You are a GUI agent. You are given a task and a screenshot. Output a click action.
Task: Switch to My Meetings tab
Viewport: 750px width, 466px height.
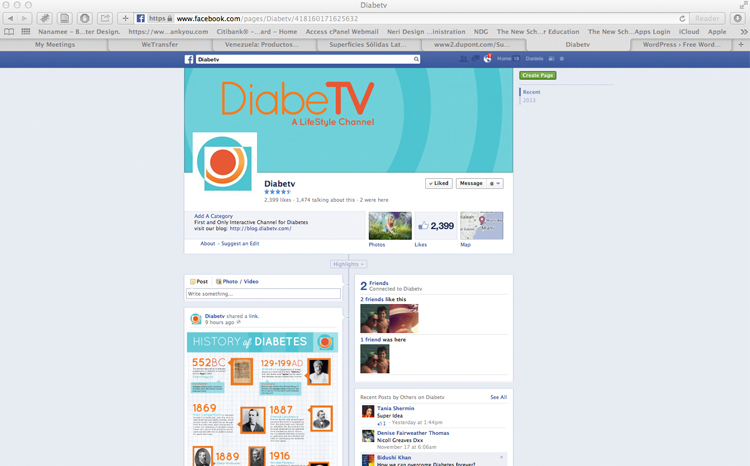[55, 44]
